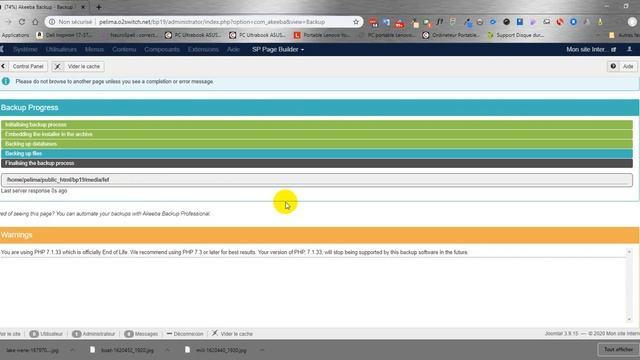Click the black circle extension icon
This screenshot has width=640, height=360.
point(507,22)
